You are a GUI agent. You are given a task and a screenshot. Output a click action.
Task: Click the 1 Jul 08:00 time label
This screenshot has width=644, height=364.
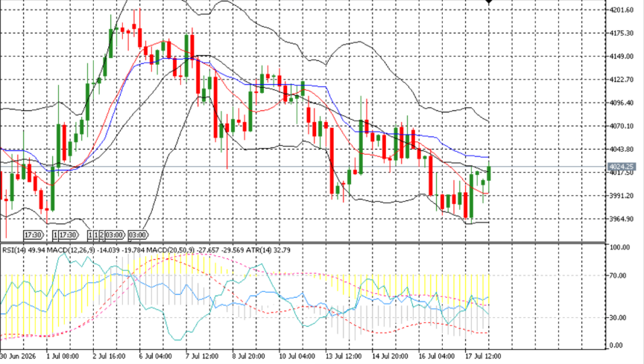click(63, 357)
